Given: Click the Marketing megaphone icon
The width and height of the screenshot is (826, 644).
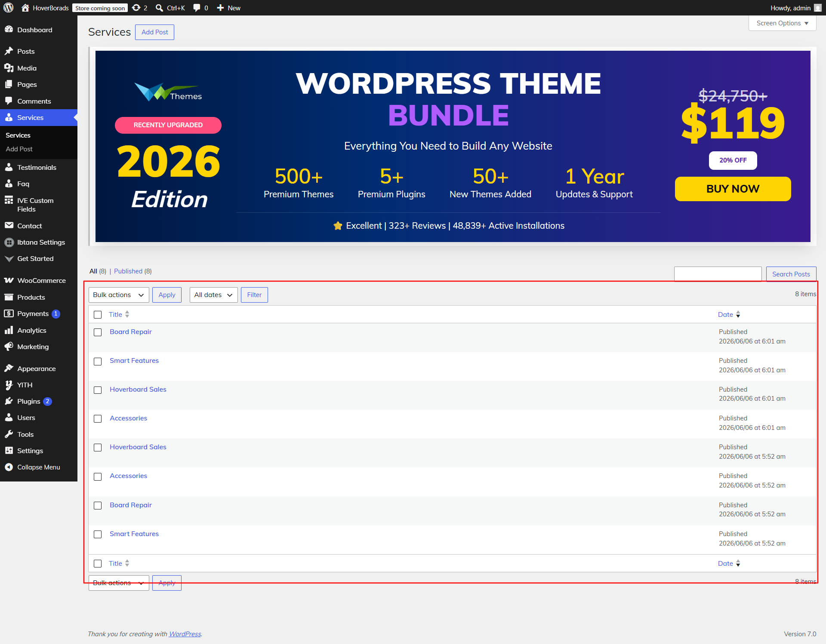Looking at the screenshot, I should click(9, 347).
